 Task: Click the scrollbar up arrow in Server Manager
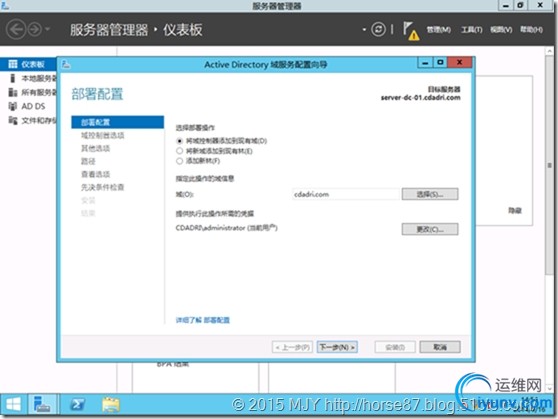(x=549, y=51)
